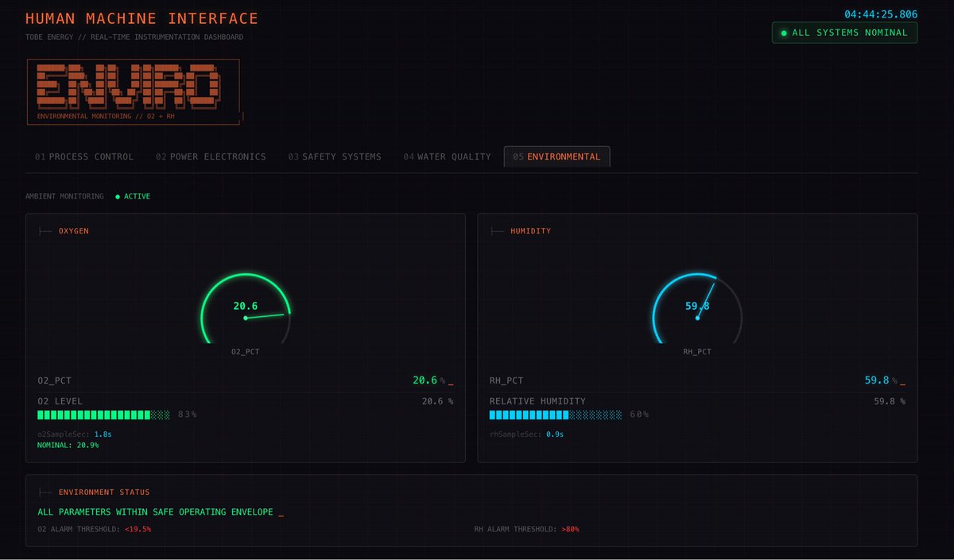Click the Nominal: 20.9% reading
The width and height of the screenshot is (954, 560).
(x=68, y=445)
